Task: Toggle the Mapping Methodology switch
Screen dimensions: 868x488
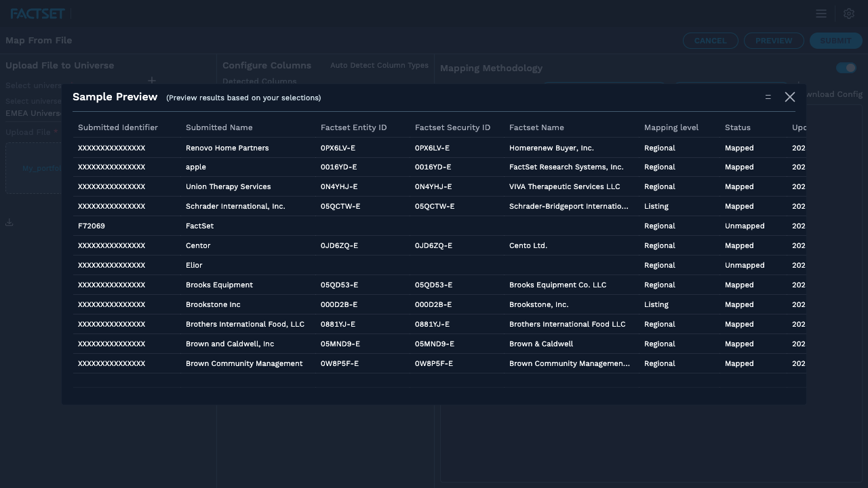Action: coord(846,68)
